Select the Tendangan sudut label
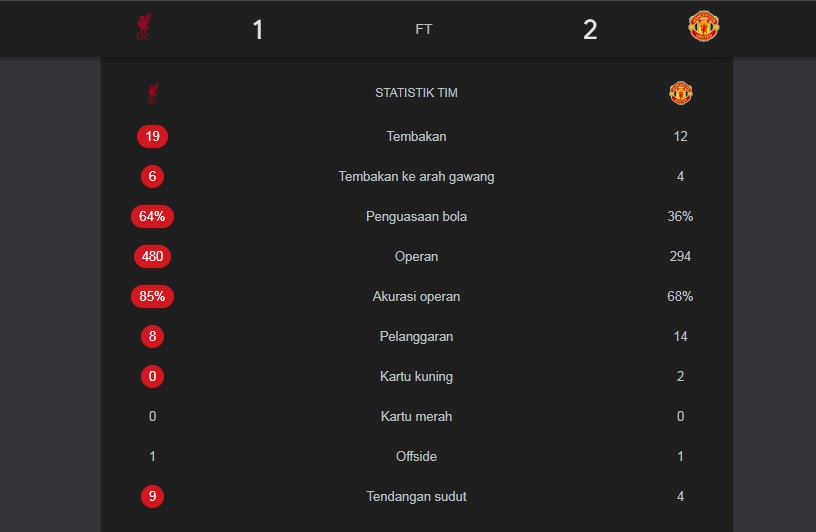The width and height of the screenshot is (816, 532). [416, 496]
